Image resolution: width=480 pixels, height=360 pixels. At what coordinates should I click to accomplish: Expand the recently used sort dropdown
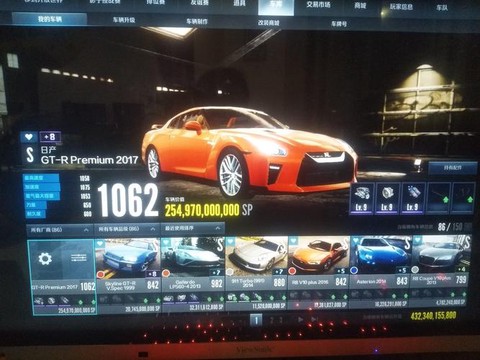193,228
